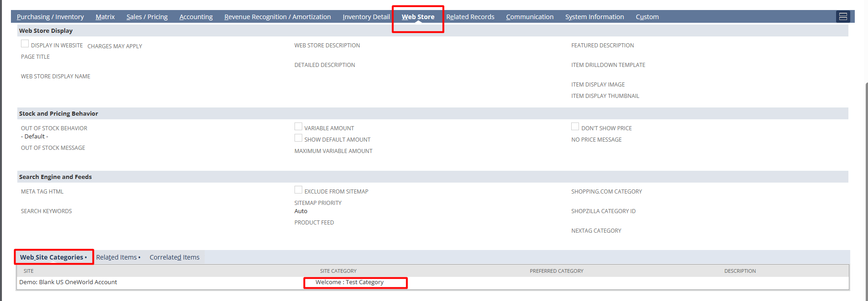Open the Correlated Items subtab
The height and width of the screenshot is (301, 868).
point(175,257)
